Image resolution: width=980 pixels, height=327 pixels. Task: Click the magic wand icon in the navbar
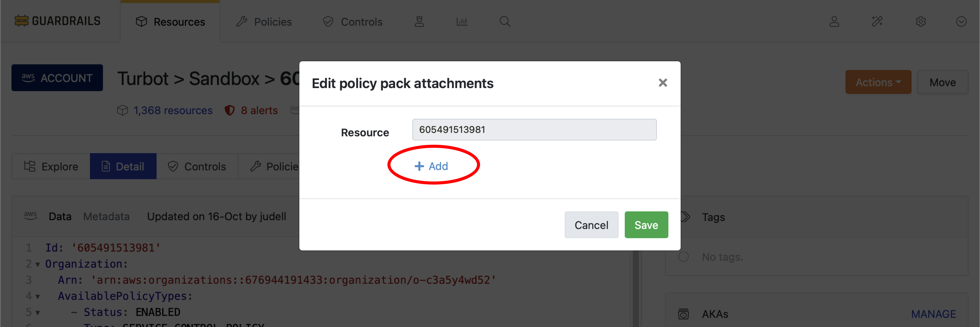point(878,22)
